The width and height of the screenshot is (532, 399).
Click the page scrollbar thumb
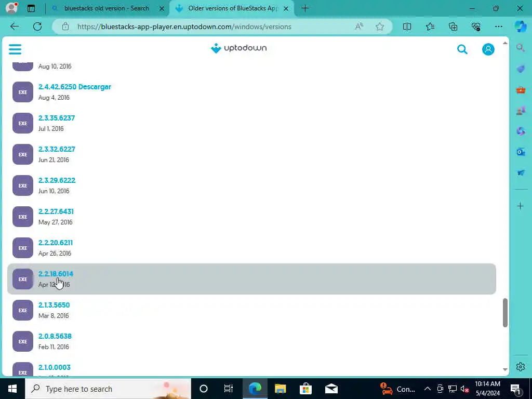(505, 312)
